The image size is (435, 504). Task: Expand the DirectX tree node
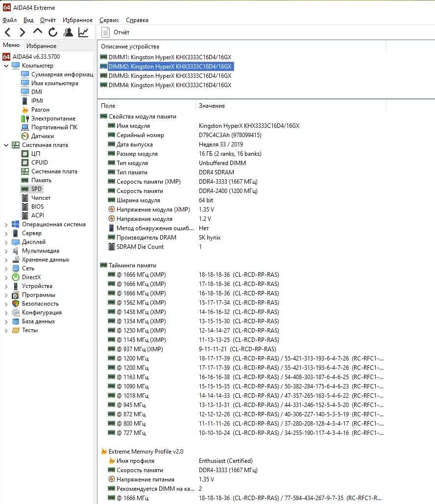tap(6, 277)
